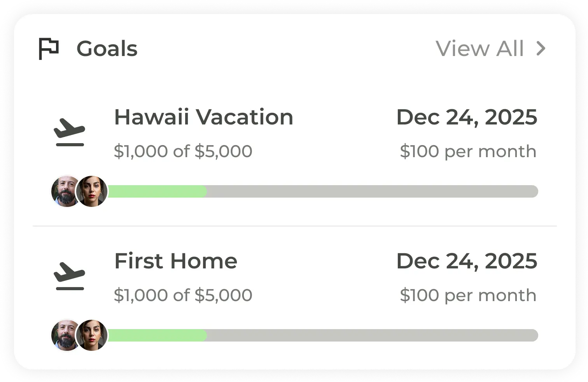Click the Hawaii Vacation progress bar
Image resolution: width=588 pixels, height=382 pixels.
click(x=323, y=191)
